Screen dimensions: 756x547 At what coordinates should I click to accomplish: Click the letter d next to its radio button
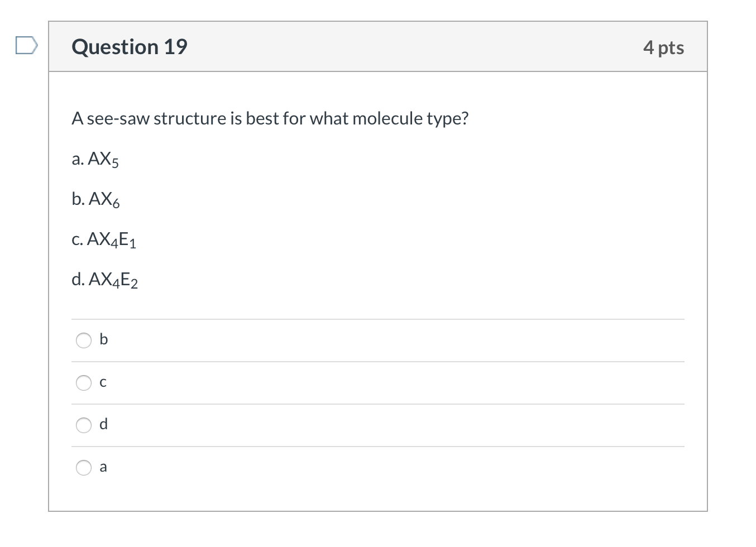[x=103, y=425]
